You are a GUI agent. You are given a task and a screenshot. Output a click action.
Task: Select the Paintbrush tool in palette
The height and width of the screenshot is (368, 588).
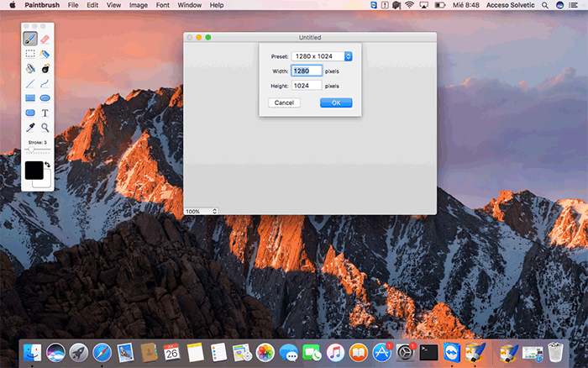tap(30, 39)
